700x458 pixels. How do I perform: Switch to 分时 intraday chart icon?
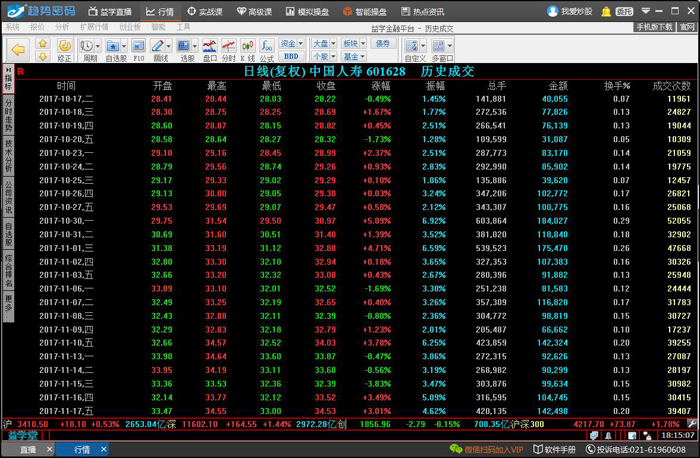(229, 48)
